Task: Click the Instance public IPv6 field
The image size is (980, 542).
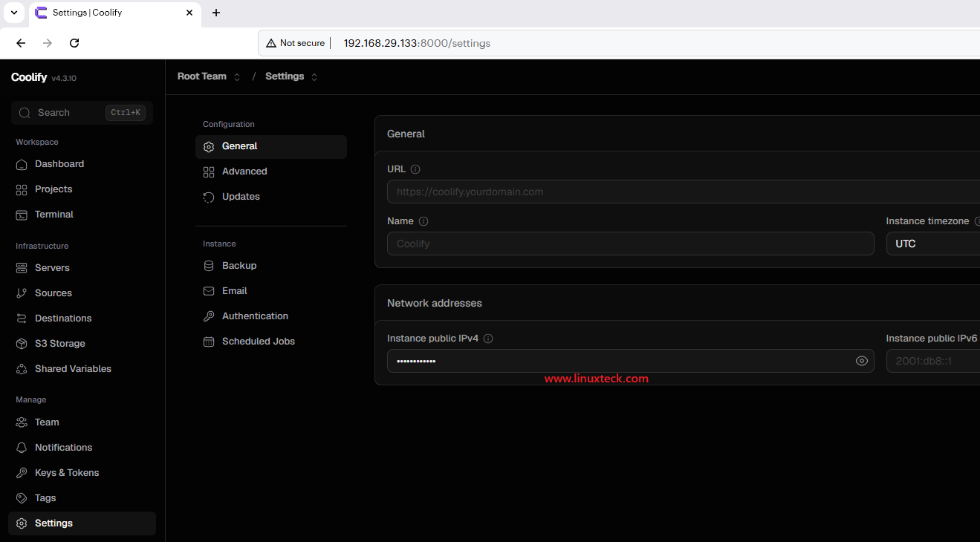Action: pos(933,361)
